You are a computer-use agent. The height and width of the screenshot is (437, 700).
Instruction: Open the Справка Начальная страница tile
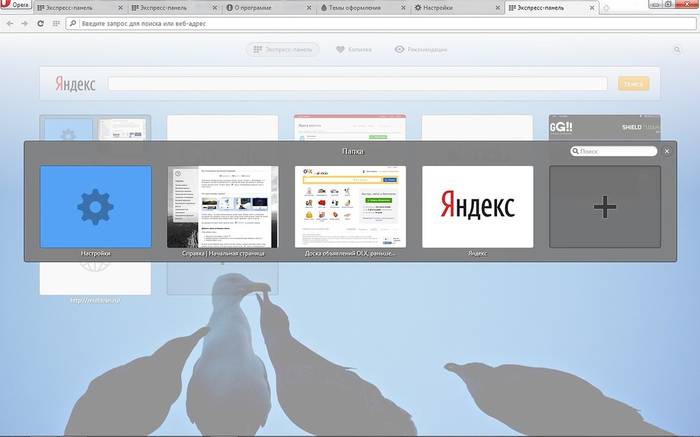[223, 207]
